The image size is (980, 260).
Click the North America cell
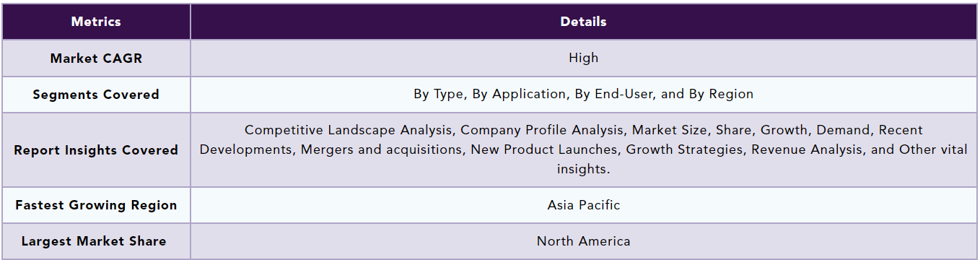click(x=584, y=241)
